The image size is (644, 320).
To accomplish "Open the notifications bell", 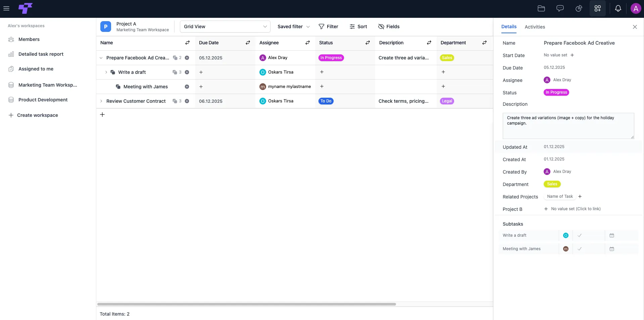I will point(618,9).
